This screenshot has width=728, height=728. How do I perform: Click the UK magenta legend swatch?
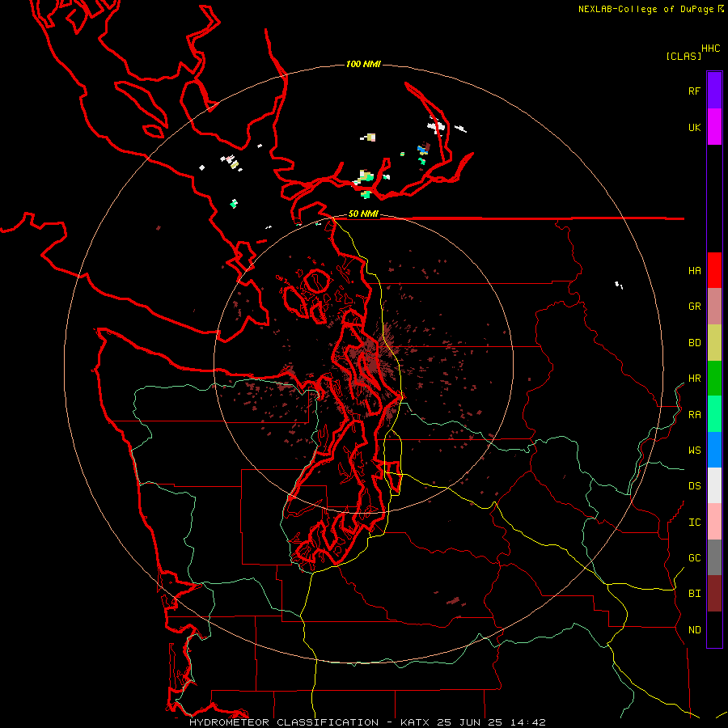(x=714, y=127)
